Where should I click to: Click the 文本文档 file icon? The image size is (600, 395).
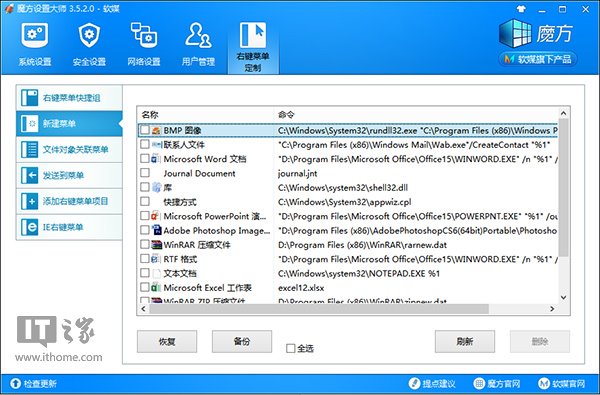coord(156,273)
